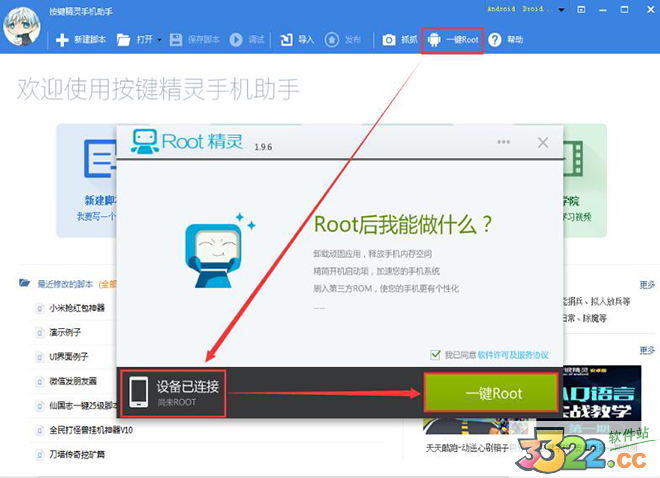The width and height of the screenshot is (660, 478).
Task: Open the 打开 folder icon
Action: 123,40
